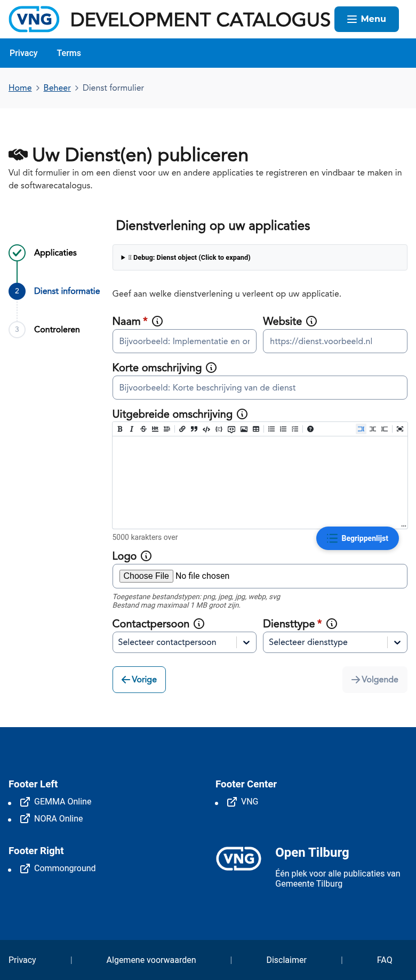Apply italic formatting in the editor toolbar
Viewport: 416px width, 980px height.
[132, 429]
